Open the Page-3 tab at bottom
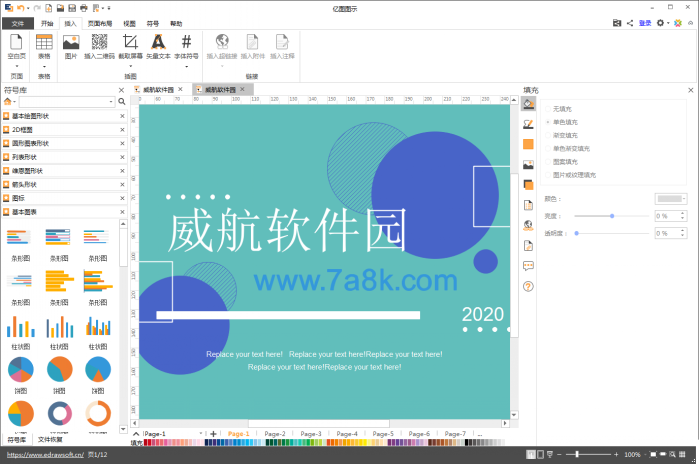This screenshot has width=699, height=464. coord(311,434)
